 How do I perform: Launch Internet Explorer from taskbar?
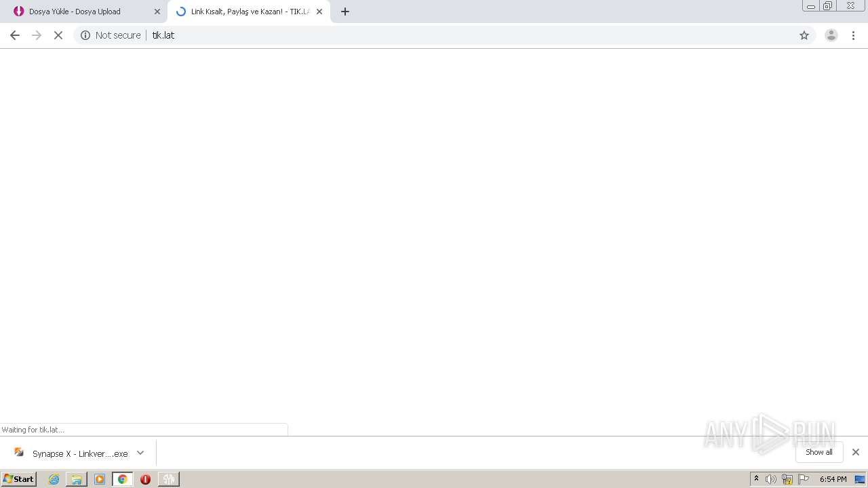click(54, 479)
